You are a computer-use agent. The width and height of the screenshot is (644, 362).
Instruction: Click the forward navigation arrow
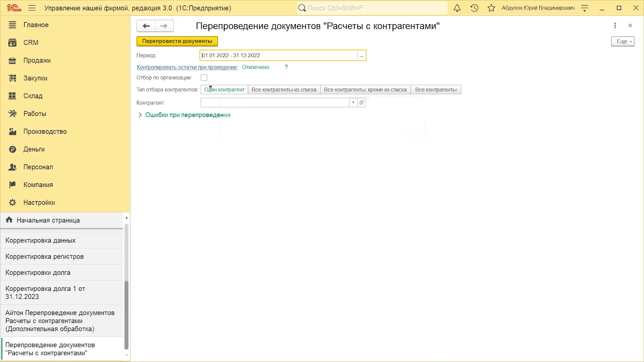[164, 26]
